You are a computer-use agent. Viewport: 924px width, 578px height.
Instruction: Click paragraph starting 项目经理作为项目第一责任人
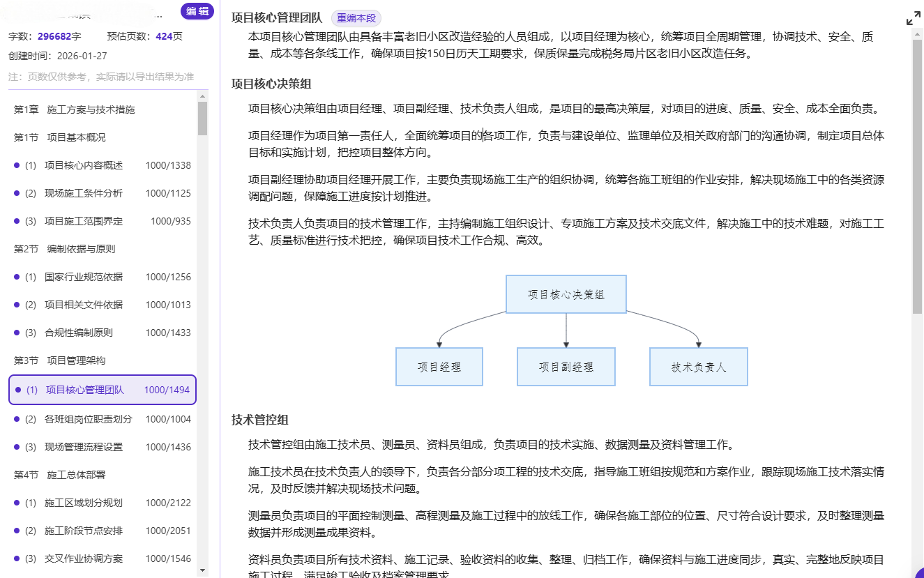(566, 144)
